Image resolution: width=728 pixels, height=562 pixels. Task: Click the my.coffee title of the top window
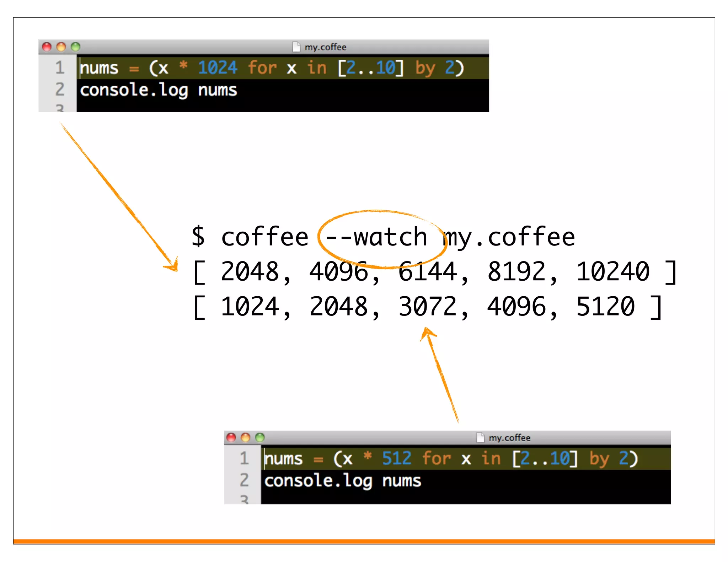point(325,47)
